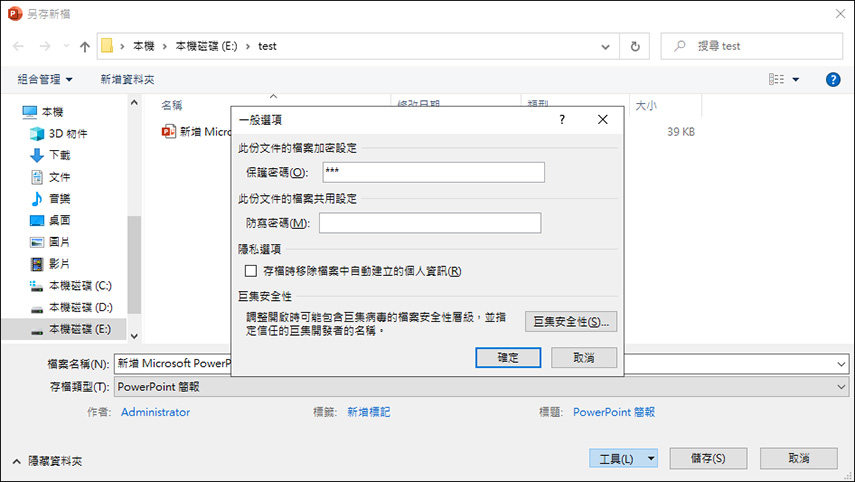This screenshot has width=855, height=482.
Task: Open the recent locations dropdown arrow
Action: [66, 46]
